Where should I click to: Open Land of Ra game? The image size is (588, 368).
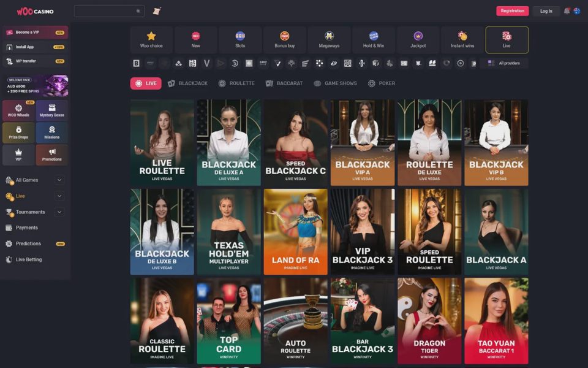295,232
